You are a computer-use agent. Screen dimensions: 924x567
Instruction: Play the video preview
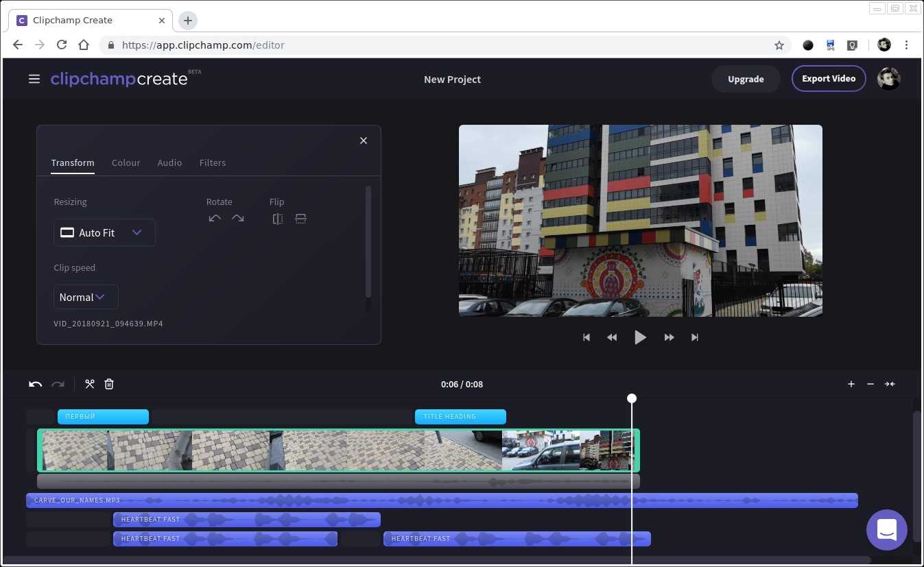[x=640, y=337]
